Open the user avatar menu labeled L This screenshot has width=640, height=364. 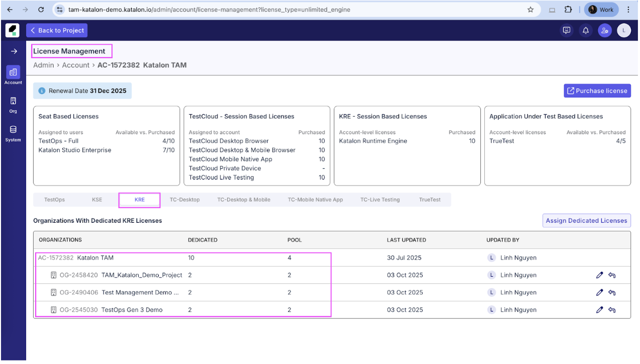pos(624,30)
